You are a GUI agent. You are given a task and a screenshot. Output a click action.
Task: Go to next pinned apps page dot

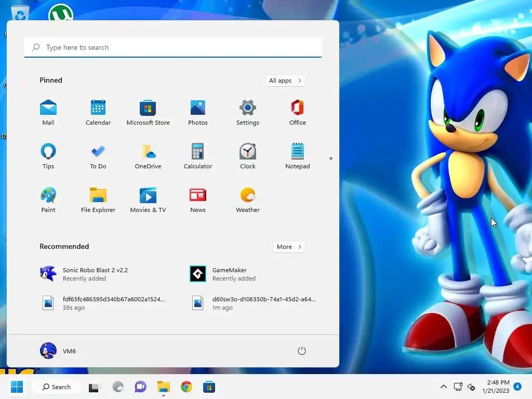click(331, 158)
